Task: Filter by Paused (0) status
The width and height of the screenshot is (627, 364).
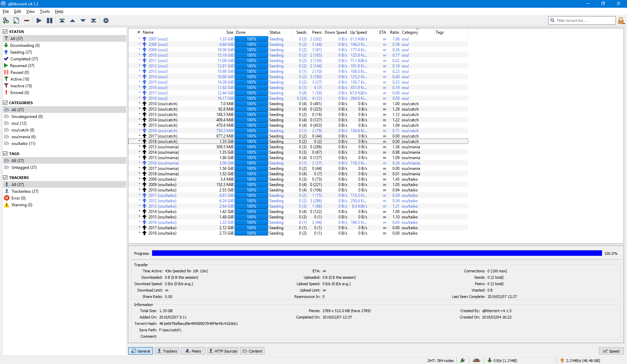Action: point(64,72)
